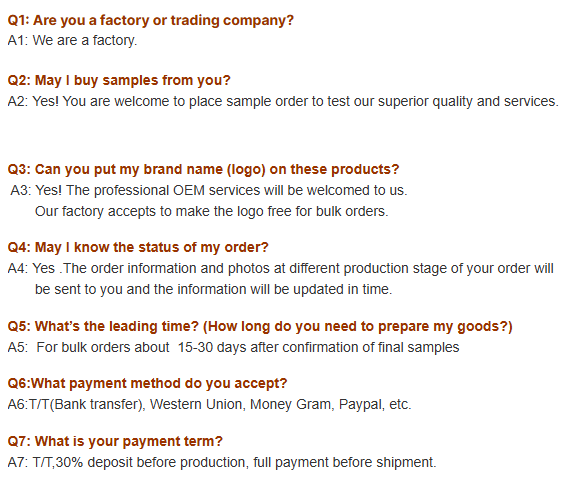Click the 'be sent to you' continuation line
The width and height of the screenshot is (588, 481).
pyautogui.click(x=213, y=289)
